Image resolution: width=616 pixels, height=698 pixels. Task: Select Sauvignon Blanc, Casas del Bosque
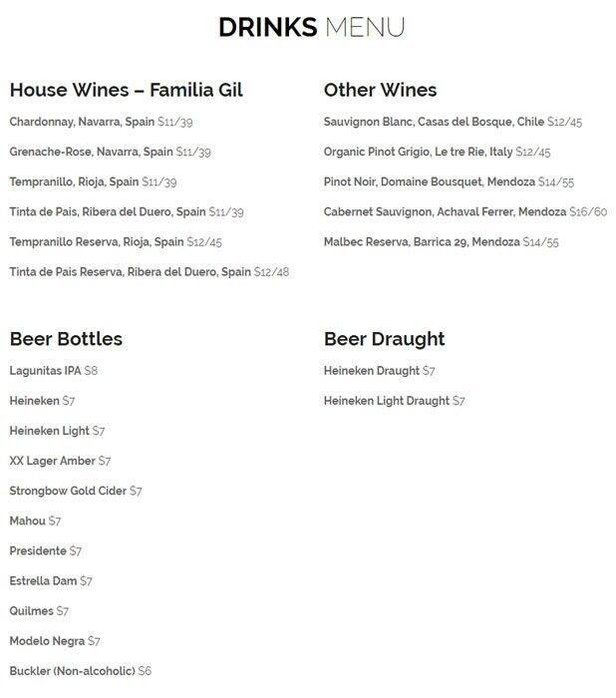pyautogui.click(x=453, y=122)
